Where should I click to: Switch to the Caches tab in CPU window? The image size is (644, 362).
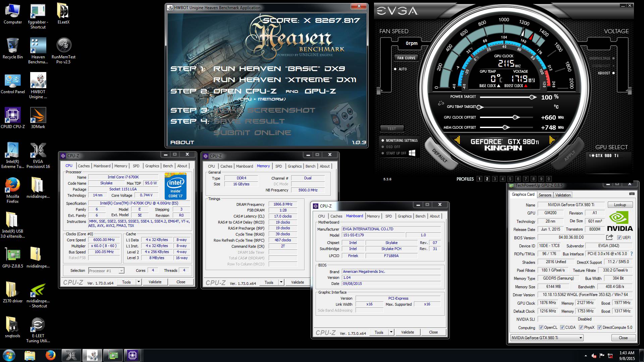click(84, 166)
